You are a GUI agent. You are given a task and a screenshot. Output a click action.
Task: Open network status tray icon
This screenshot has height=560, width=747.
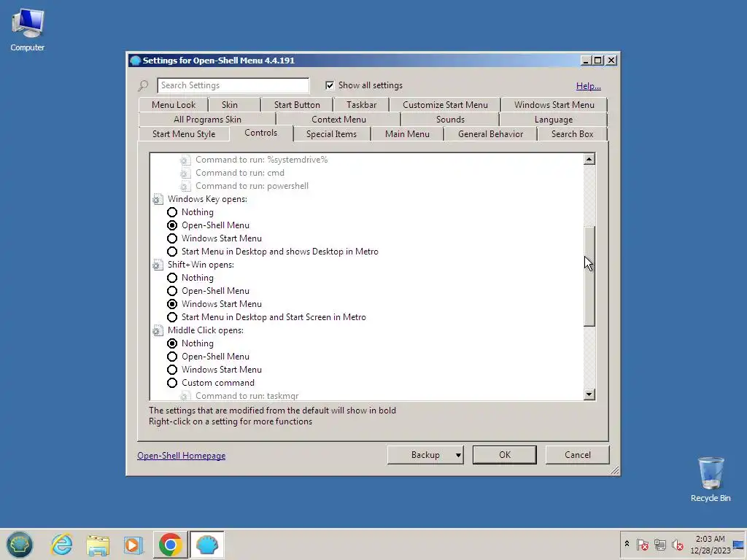(659, 544)
